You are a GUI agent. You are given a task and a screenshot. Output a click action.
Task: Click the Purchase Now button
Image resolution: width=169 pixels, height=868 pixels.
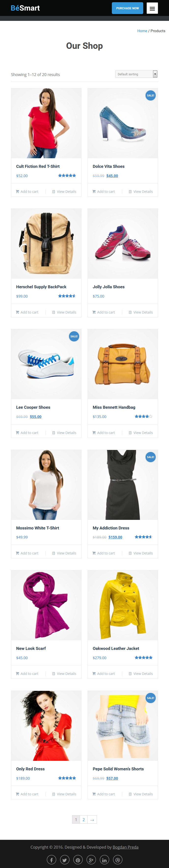127,8
